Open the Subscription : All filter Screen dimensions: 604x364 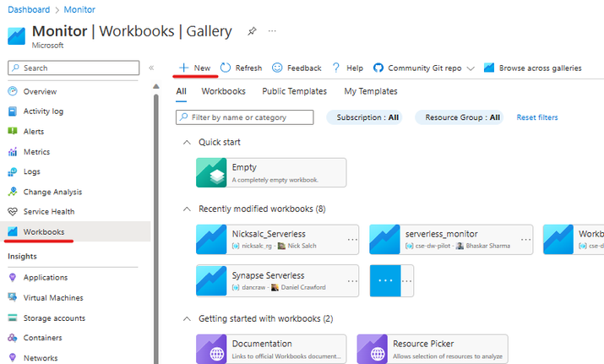(364, 117)
